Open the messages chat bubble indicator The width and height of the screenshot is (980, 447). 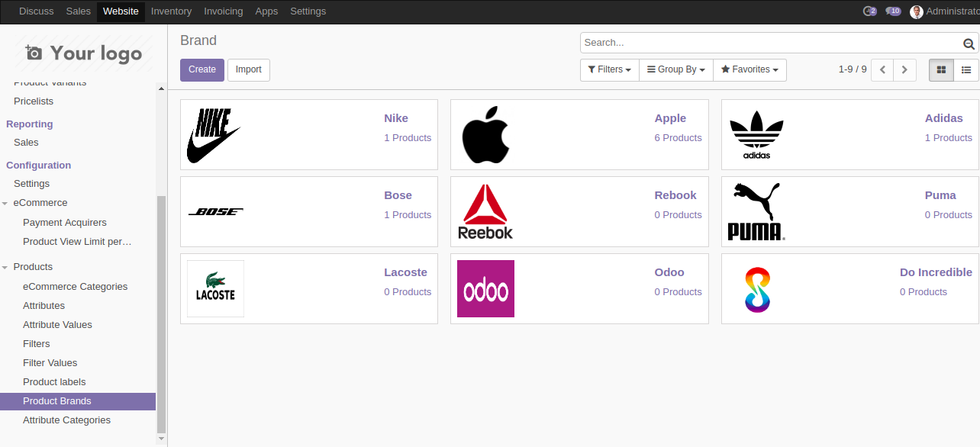(893, 11)
